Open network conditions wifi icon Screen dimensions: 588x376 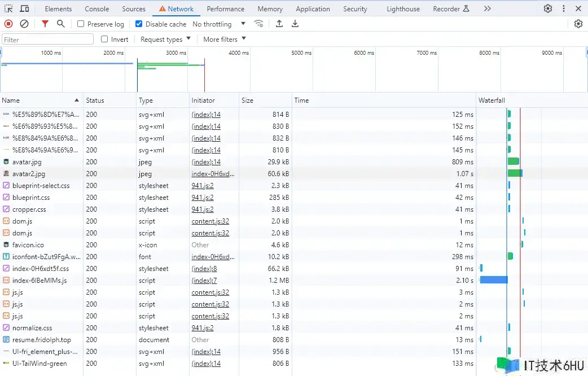pyautogui.click(x=259, y=24)
